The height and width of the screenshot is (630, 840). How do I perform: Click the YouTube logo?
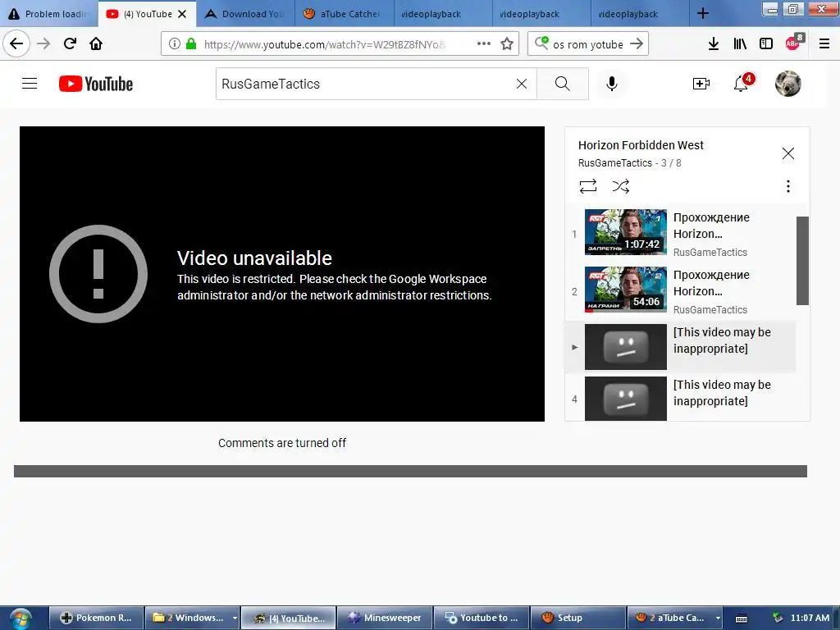[96, 84]
